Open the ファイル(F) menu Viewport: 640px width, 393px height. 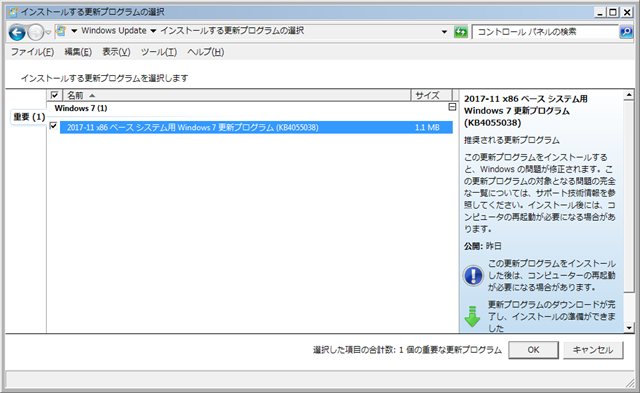coord(32,52)
